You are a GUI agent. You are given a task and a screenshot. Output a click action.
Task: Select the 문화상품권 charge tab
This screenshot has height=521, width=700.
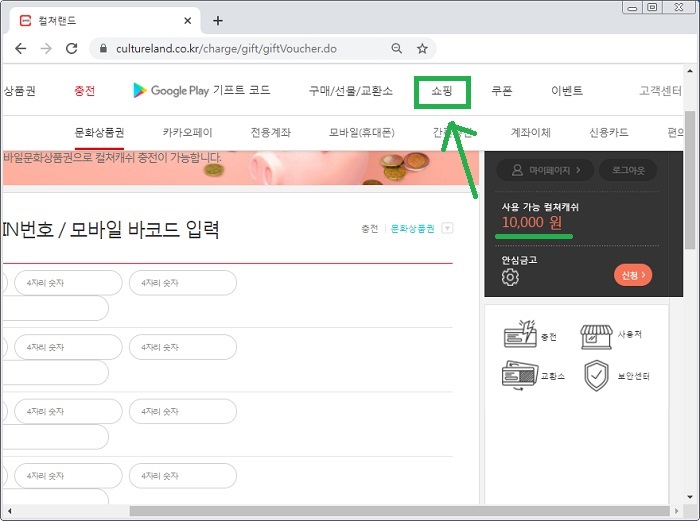(x=99, y=133)
